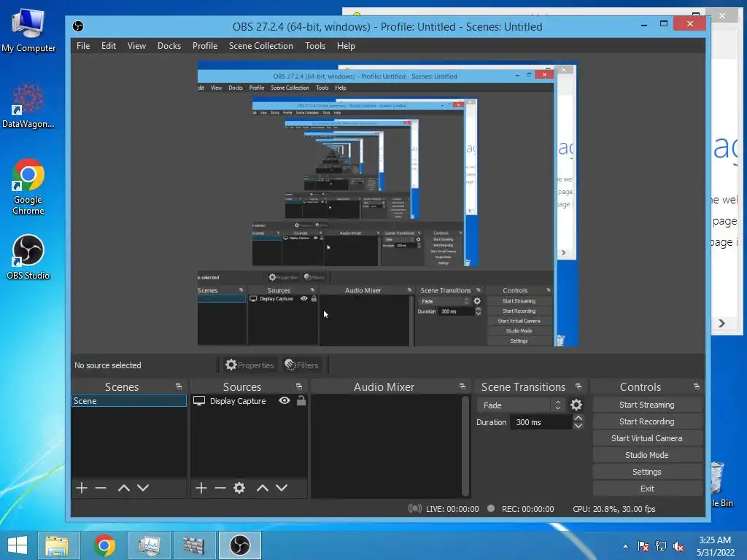This screenshot has width=747, height=560.
Task: Open OBS Studio desktop shortcut
Action: [x=28, y=257]
